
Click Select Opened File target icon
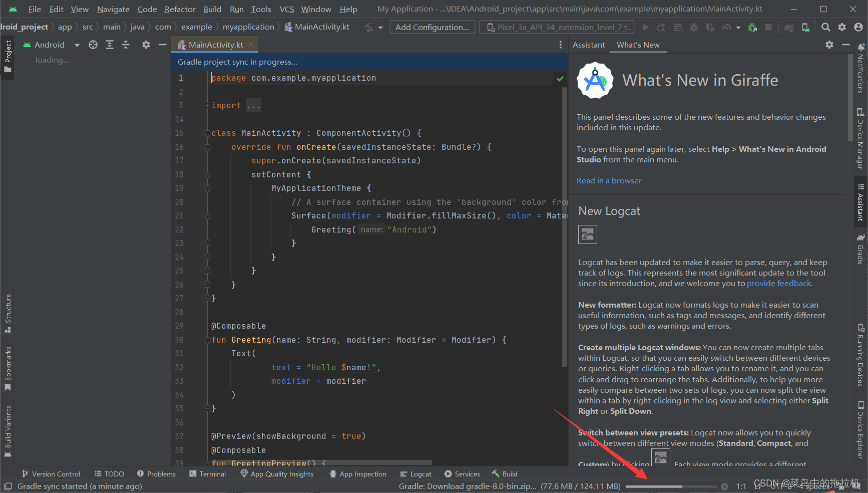coord(93,45)
